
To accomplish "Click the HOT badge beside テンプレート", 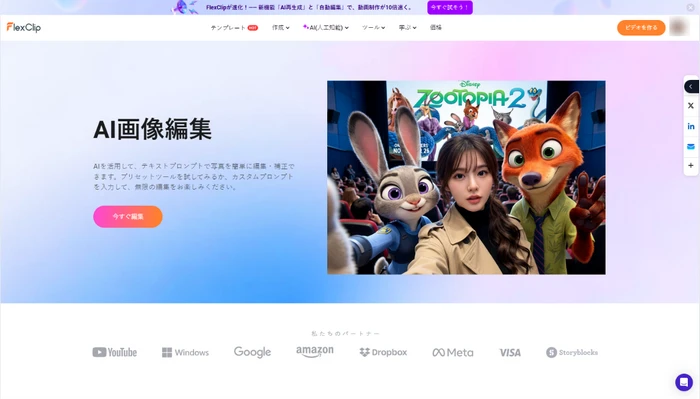I will (253, 28).
